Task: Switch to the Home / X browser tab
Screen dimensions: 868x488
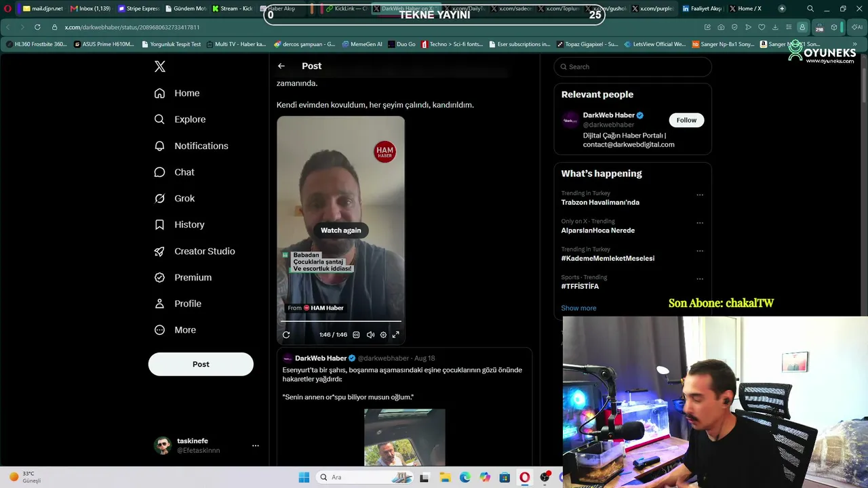Action: [x=746, y=9]
